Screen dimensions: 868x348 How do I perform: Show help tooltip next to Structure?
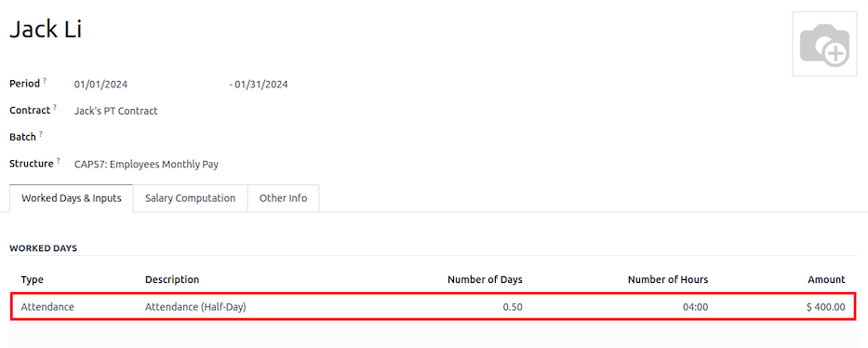58,161
